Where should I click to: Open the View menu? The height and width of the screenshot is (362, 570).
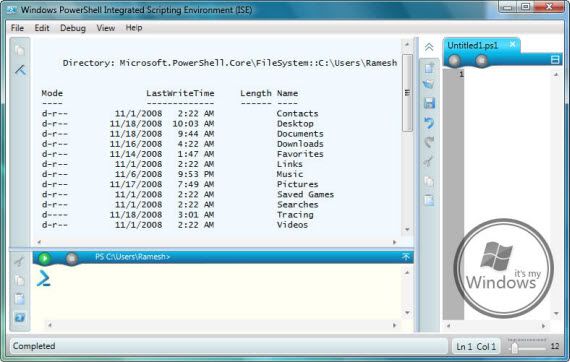pyautogui.click(x=106, y=28)
